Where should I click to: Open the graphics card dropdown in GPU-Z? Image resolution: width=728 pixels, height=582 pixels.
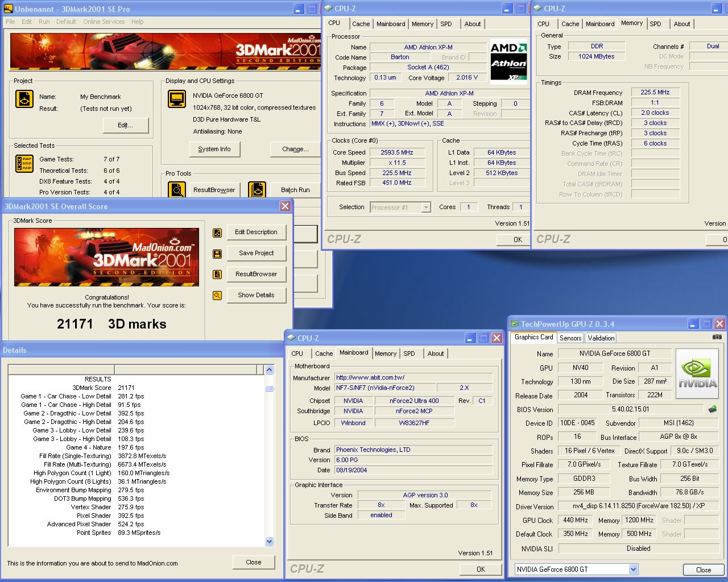click(x=633, y=569)
